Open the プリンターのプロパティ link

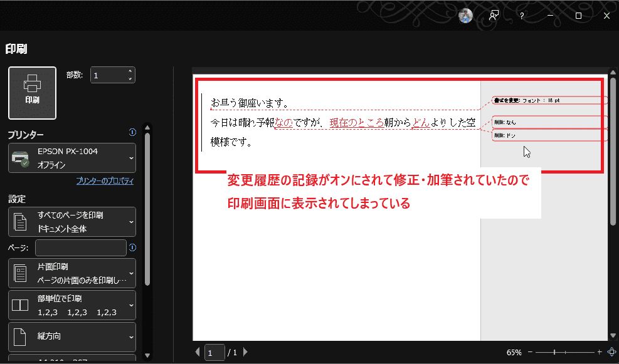coord(105,181)
